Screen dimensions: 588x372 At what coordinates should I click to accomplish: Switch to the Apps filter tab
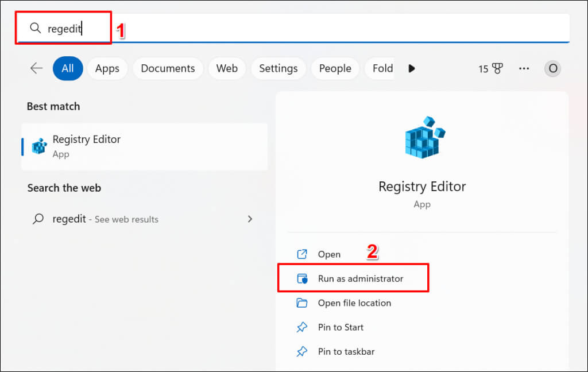[107, 68]
